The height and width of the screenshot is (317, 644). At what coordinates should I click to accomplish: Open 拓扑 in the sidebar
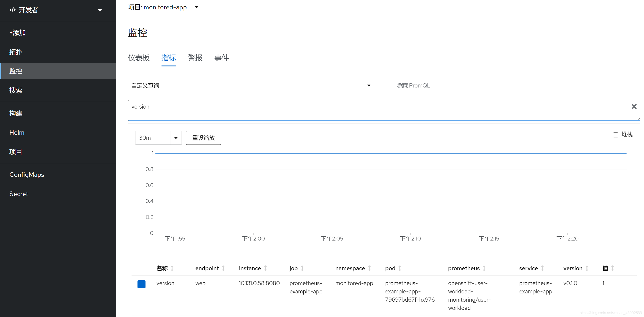(x=58, y=52)
